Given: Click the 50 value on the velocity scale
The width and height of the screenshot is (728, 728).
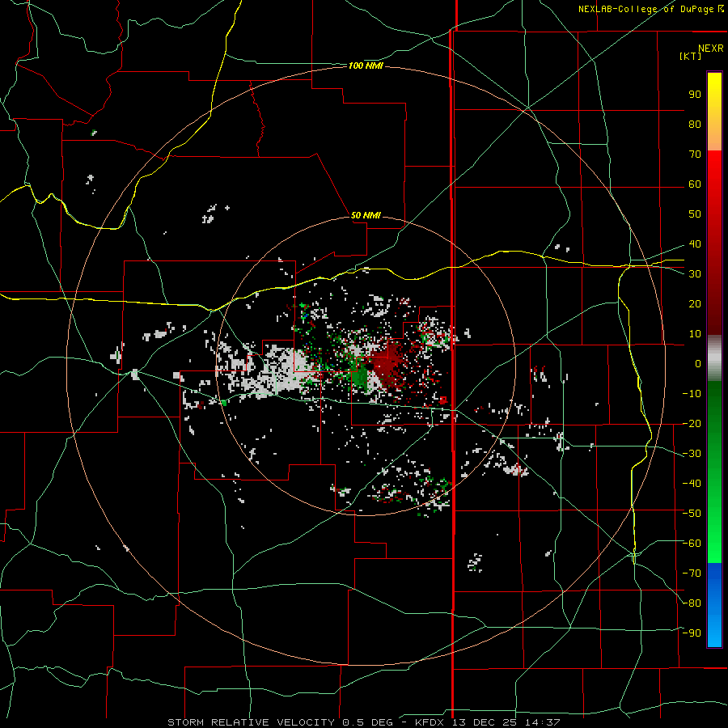Looking at the screenshot, I should tap(695, 214).
